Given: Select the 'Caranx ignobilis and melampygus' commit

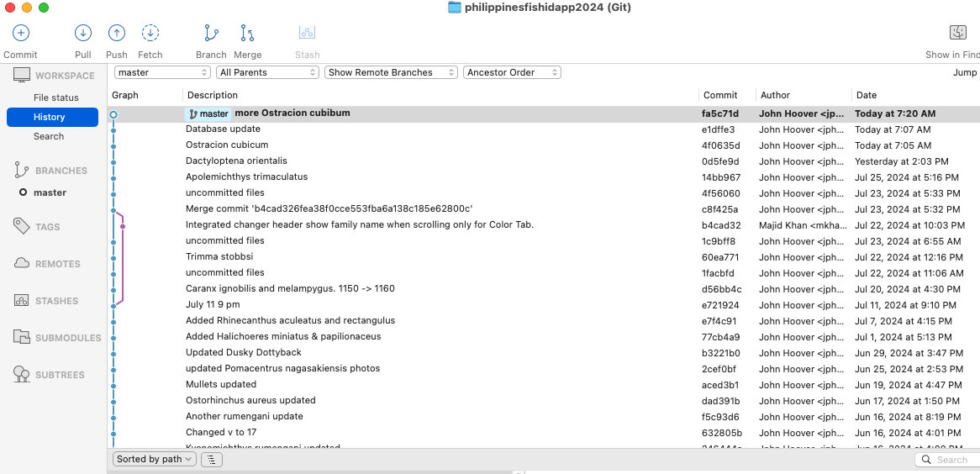Looking at the screenshot, I should (544, 289).
